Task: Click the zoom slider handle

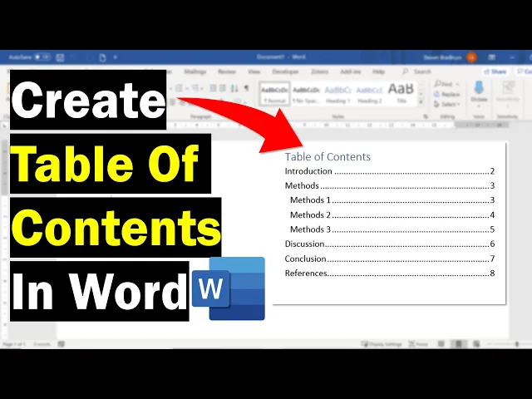Action: click(517, 344)
